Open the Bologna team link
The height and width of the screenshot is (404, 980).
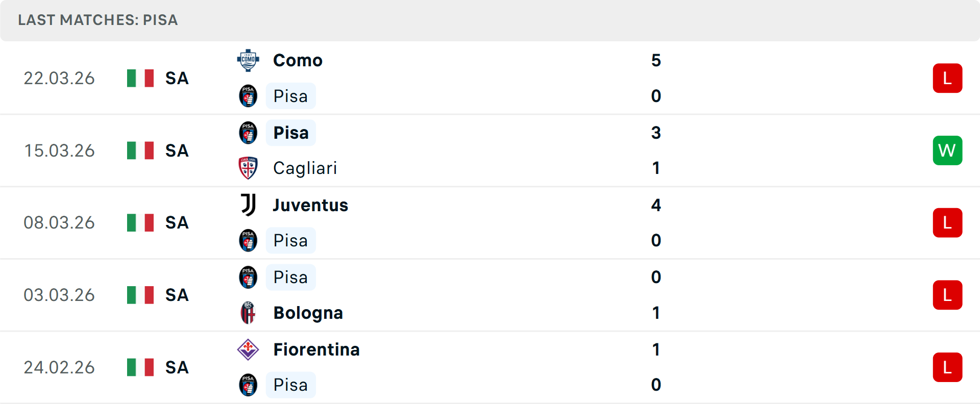tap(308, 313)
